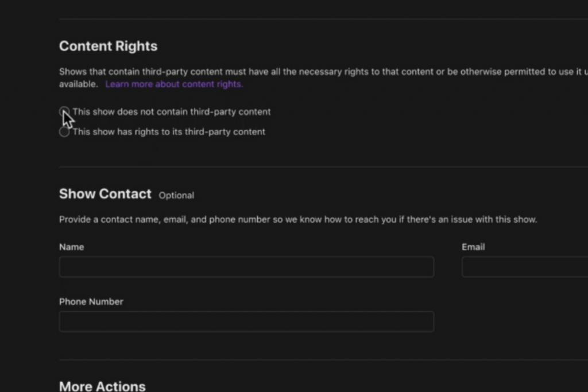Image resolution: width=588 pixels, height=392 pixels.
Task: Click into the Email input field
Action: (524, 267)
